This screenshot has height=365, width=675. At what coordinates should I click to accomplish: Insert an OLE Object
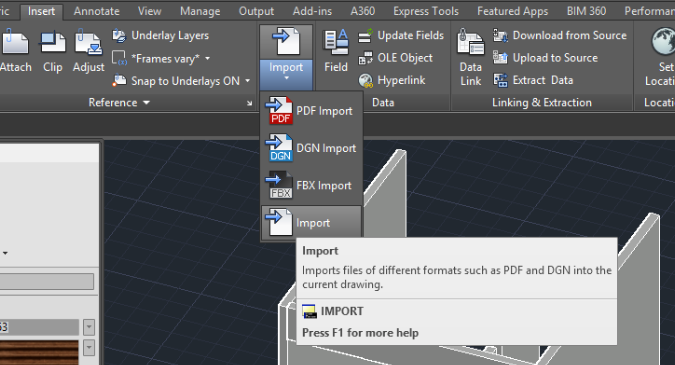click(396, 58)
